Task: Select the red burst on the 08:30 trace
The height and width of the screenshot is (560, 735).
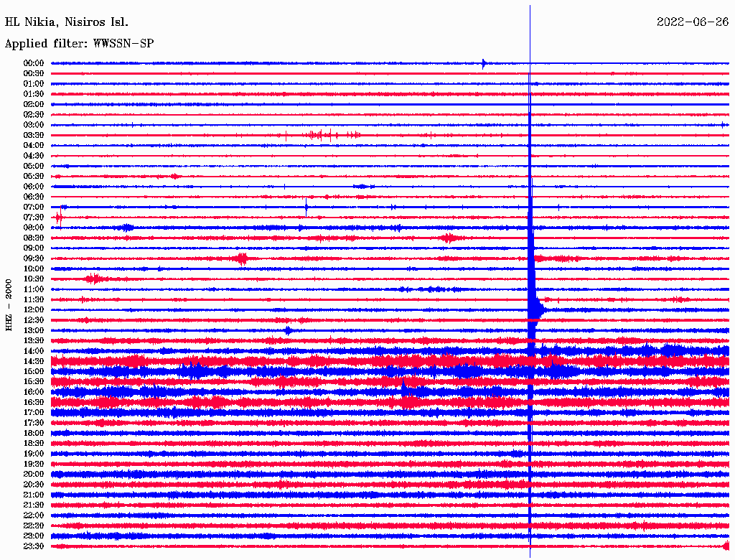Action: (x=449, y=238)
